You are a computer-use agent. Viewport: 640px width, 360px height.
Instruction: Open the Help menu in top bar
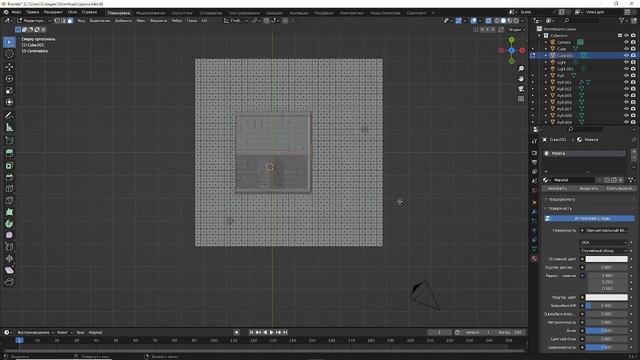pyautogui.click(x=89, y=12)
